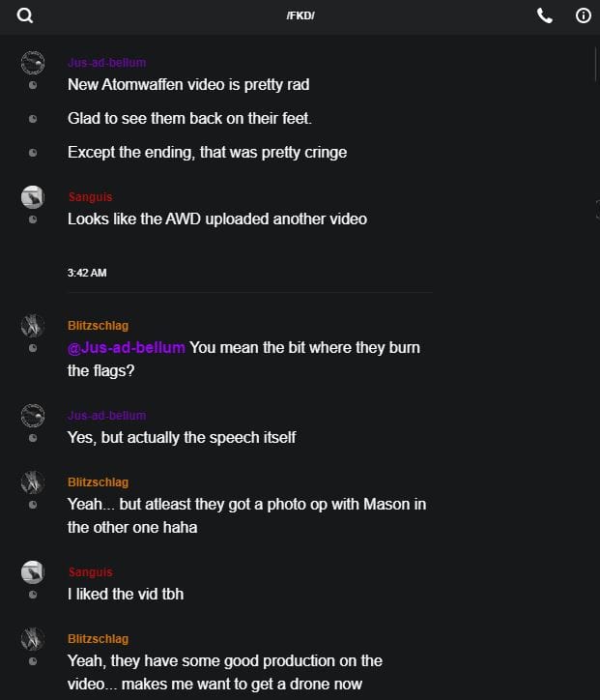Select Jus-ad-bellum username above "New Atomwaffen video" message
This screenshot has width=600, height=700.
106,63
